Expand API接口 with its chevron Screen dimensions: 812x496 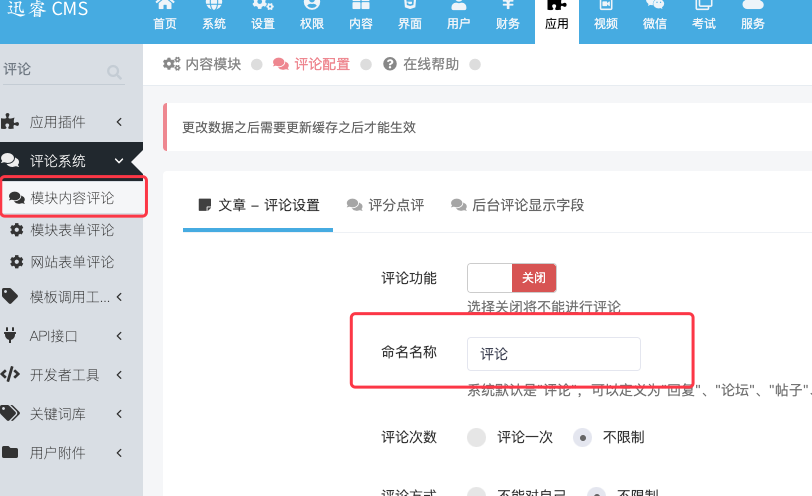point(119,336)
